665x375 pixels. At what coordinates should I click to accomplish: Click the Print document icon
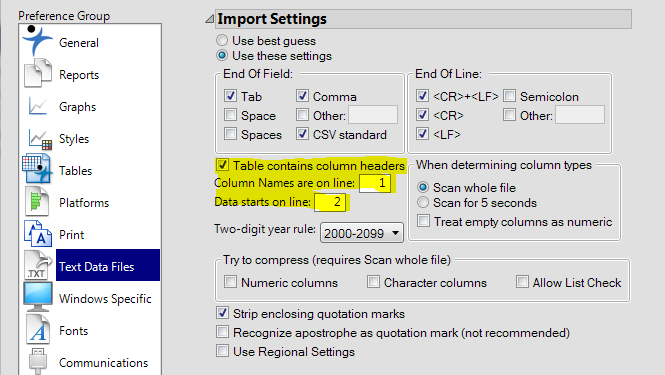pyautogui.click(x=38, y=233)
